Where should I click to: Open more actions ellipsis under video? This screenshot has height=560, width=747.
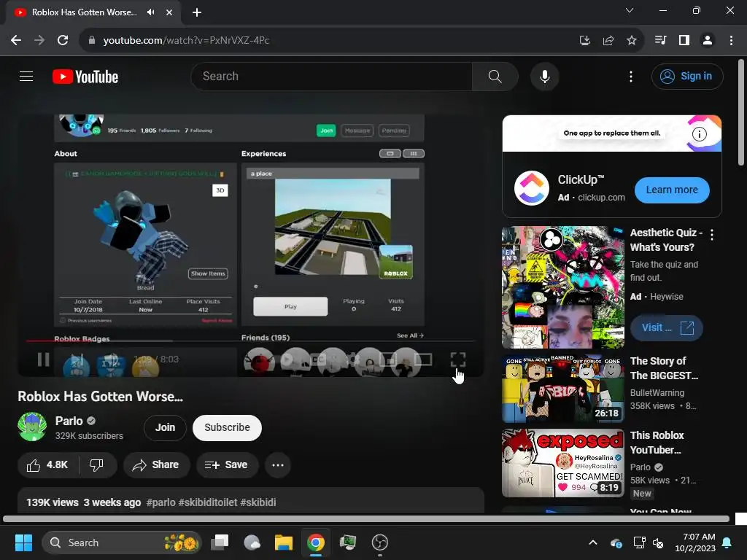point(278,464)
